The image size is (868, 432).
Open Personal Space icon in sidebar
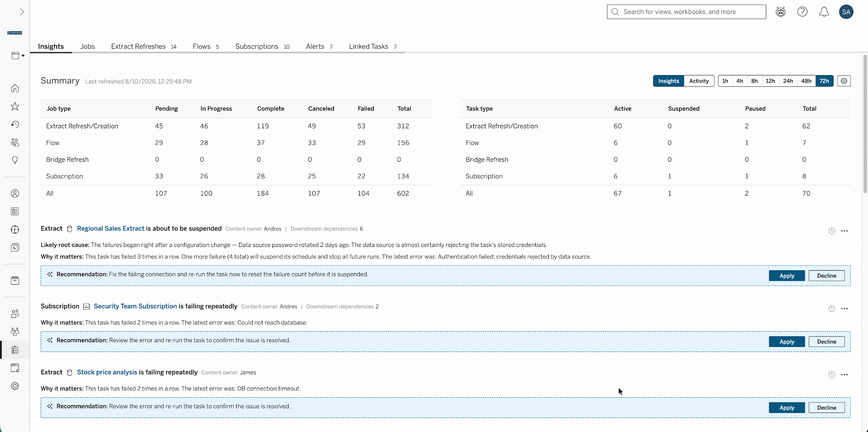(15, 194)
